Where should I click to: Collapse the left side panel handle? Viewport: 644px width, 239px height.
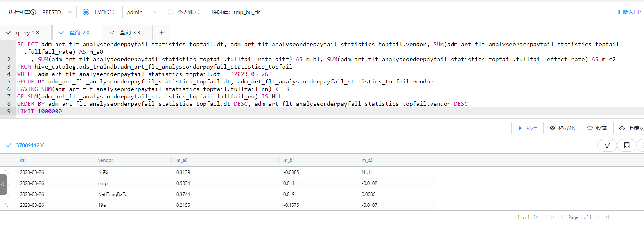(x=3, y=184)
